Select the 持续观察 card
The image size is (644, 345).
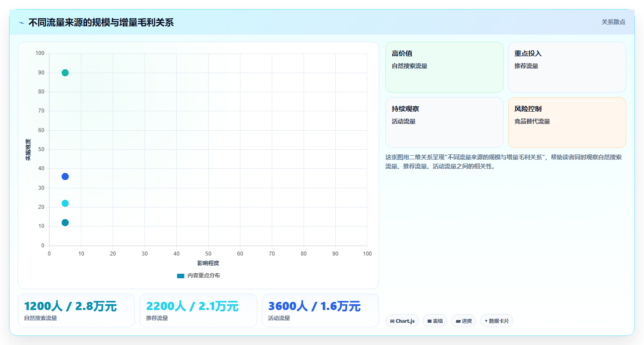pyautogui.click(x=444, y=123)
